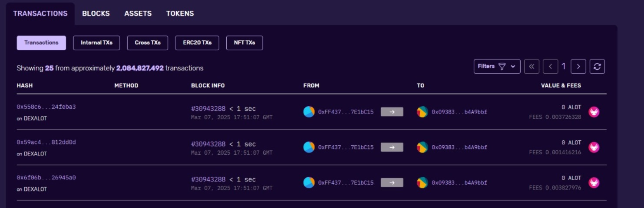Image resolution: width=644 pixels, height=208 pixels.
Task: Go to first page double-chevron icon
Action: pos(532,66)
